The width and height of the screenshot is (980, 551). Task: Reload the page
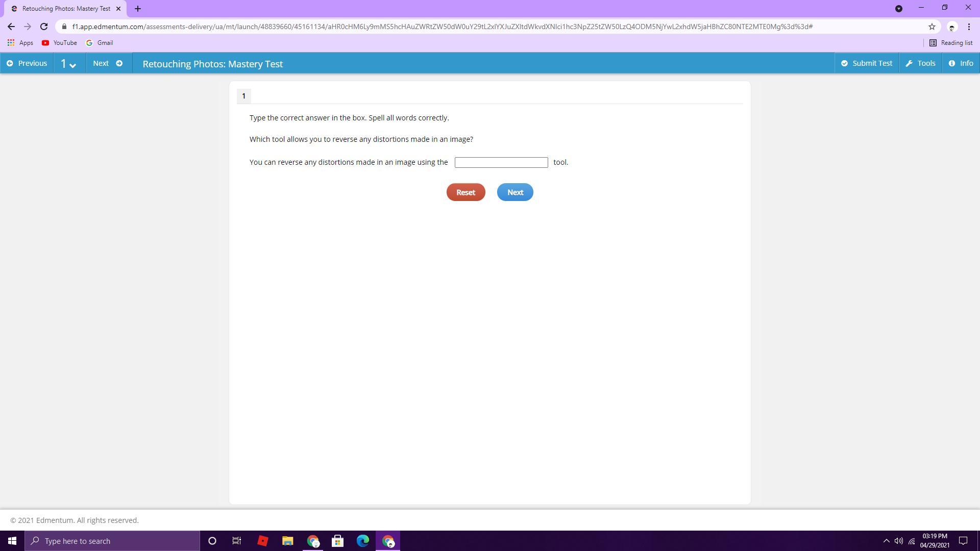(x=44, y=27)
